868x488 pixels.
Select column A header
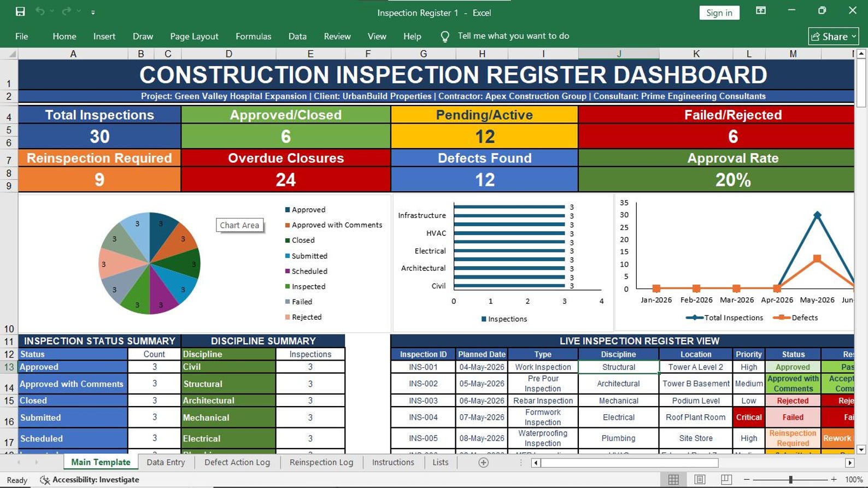73,54
